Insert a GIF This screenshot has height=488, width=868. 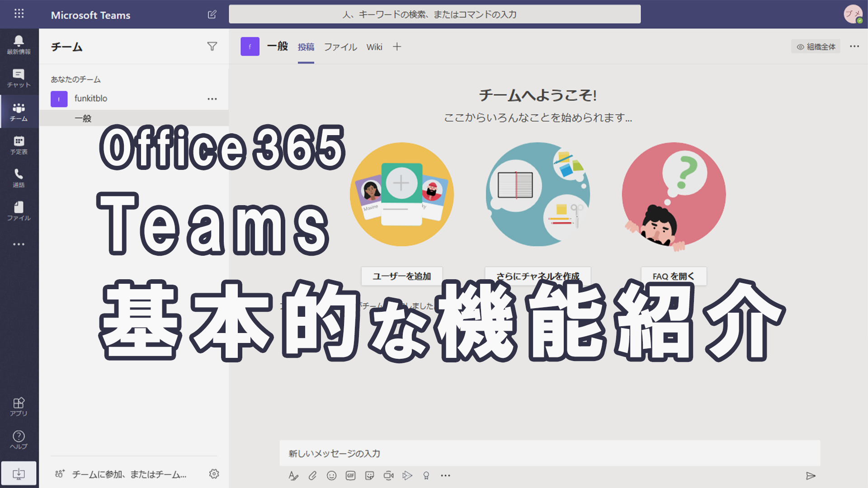350,475
